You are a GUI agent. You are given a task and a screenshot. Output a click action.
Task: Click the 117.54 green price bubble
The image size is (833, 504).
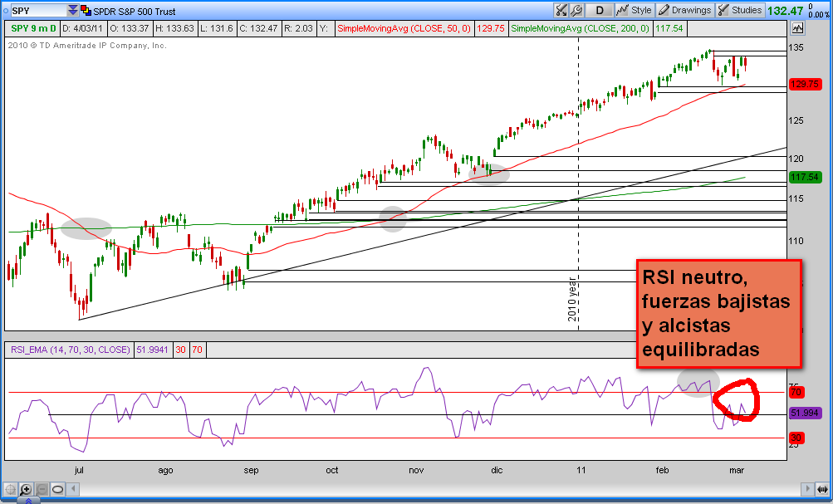click(x=805, y=177)
